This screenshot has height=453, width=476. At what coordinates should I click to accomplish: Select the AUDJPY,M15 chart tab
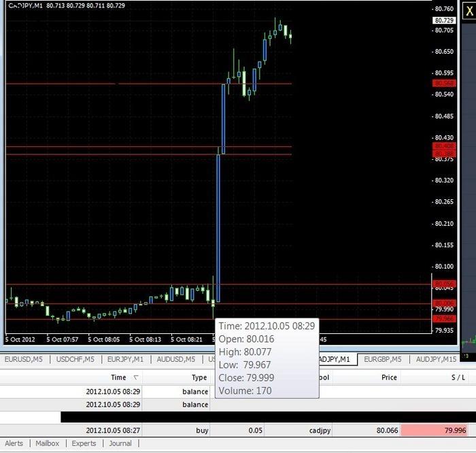click(436, 359)
